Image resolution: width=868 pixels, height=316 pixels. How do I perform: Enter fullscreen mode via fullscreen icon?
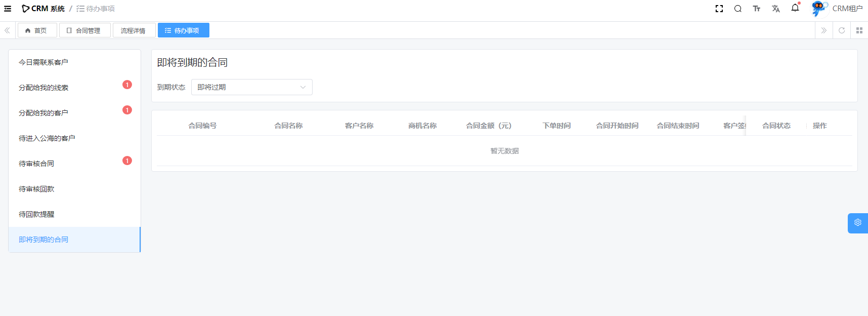pyautogui.click(x=719, y=9)
